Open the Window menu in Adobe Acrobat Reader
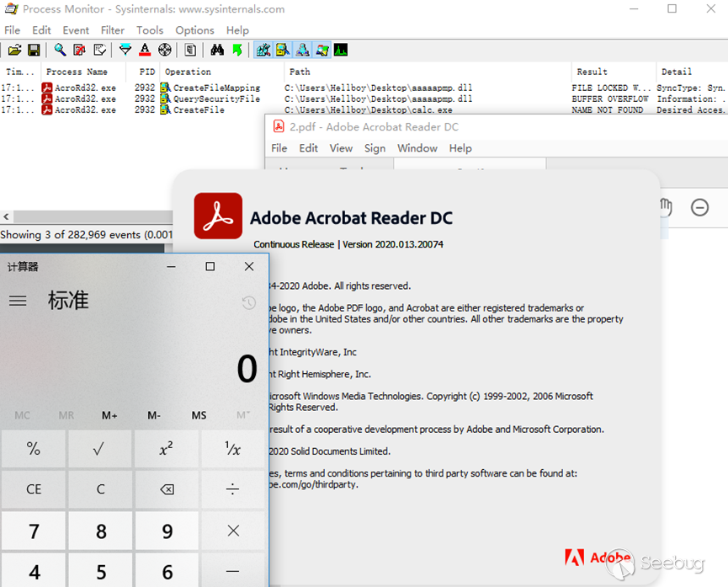This screenshot has width=728, height=587. tap(417, 148)
